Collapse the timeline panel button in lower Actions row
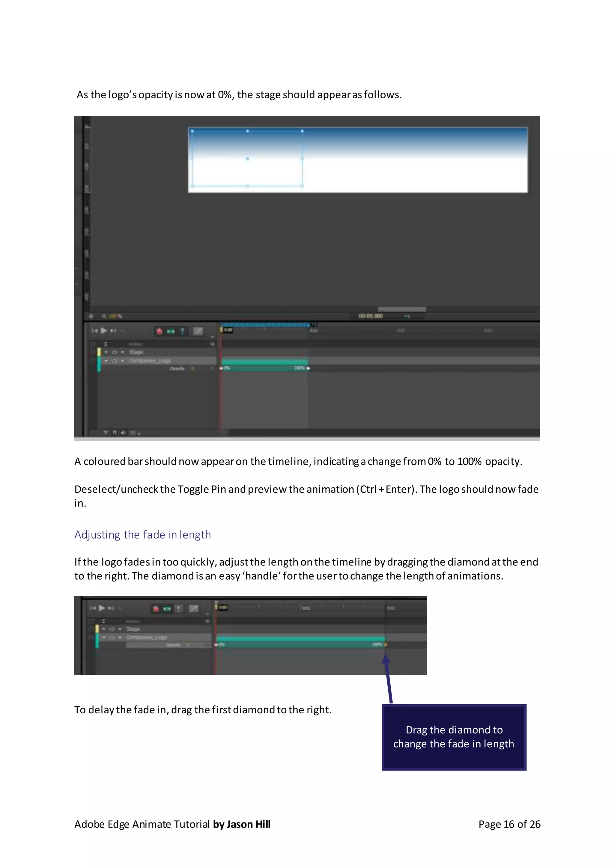Screen dimensions: 614x868 (207, 621)
